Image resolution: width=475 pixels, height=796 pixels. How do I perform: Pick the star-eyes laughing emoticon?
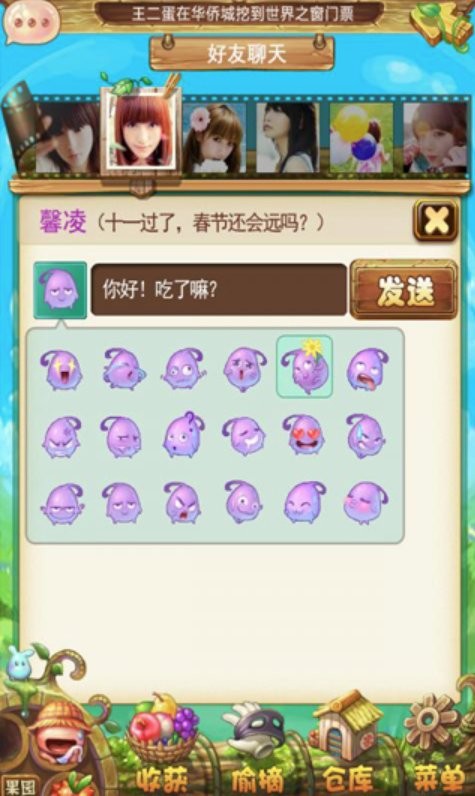pyautogui.click(x=61, y=369)
